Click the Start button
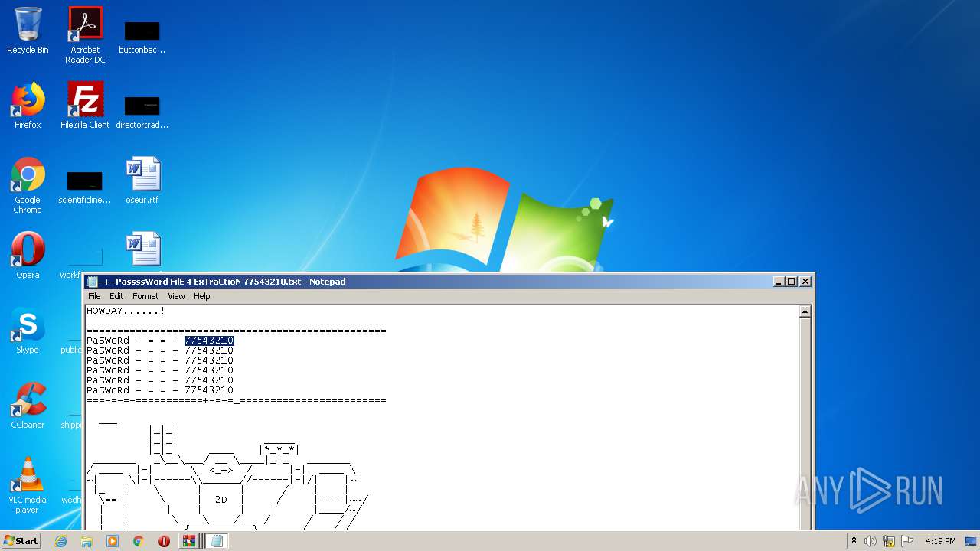The width and height of the screenshot is (980, 551). (21, 541)
